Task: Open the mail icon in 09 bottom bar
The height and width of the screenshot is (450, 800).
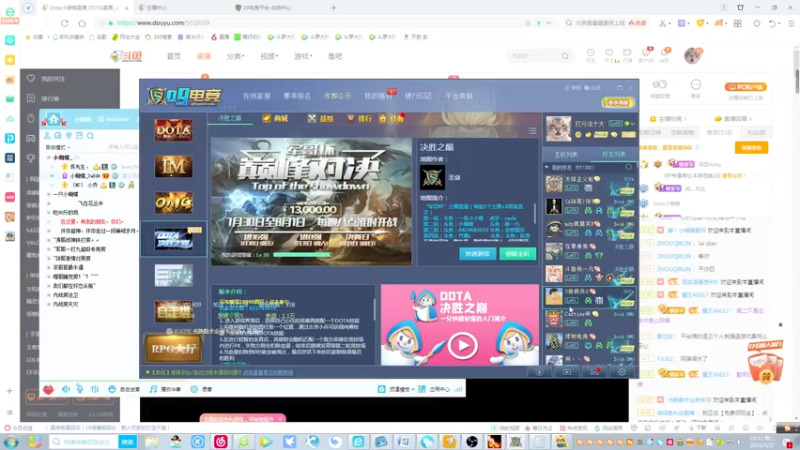Action: tap(594, 372)
